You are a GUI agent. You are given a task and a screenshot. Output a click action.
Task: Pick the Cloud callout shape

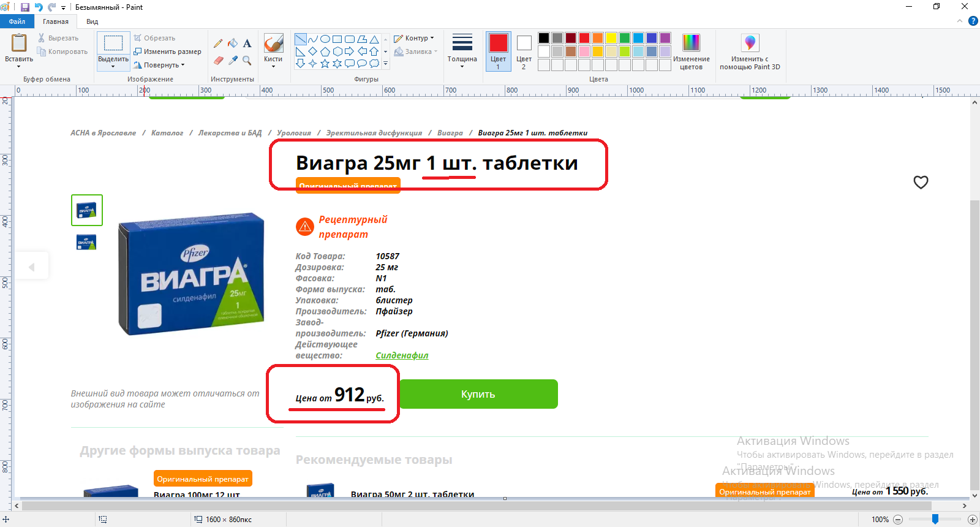[x=374, y=64]
